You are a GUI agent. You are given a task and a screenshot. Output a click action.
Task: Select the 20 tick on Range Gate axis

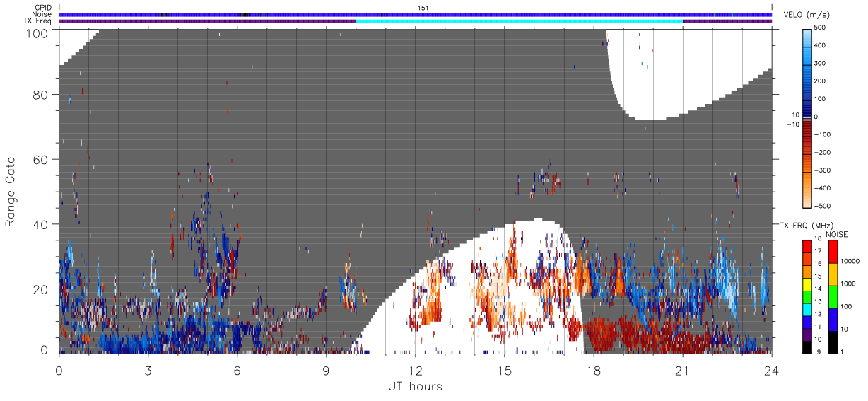[x=42, y=289]
